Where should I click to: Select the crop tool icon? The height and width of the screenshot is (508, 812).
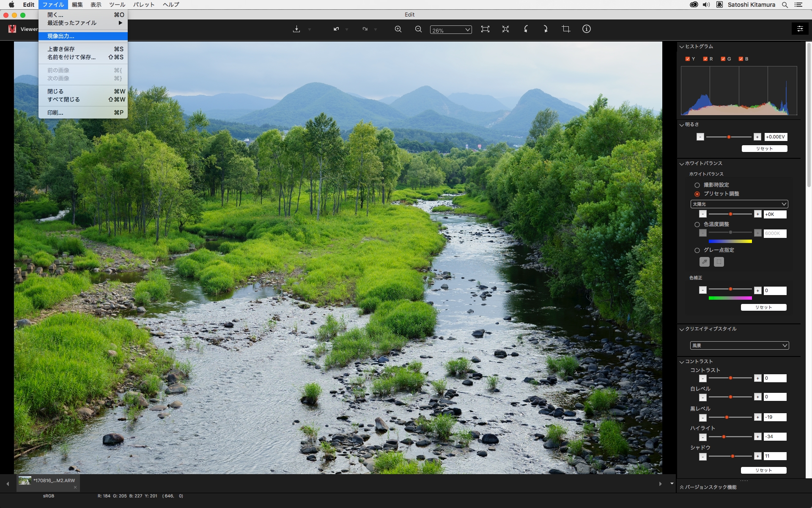(x=566, y=29)
